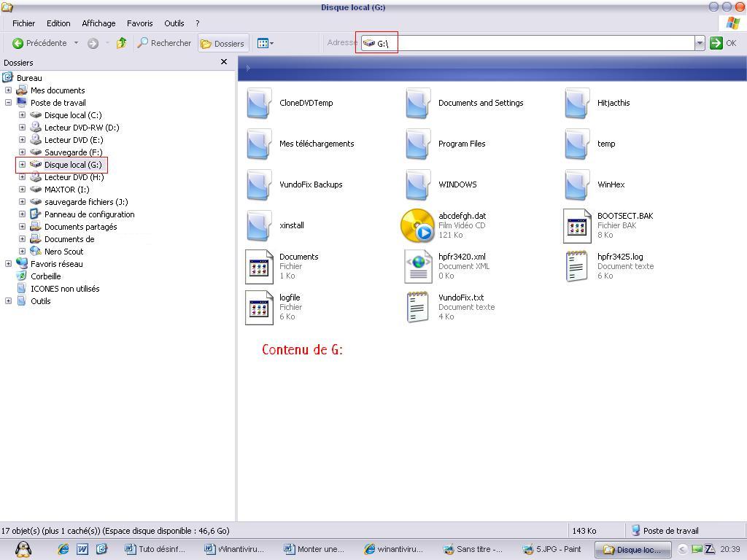
Task: Open the Fichier menu
Action: tap(23, 23)
